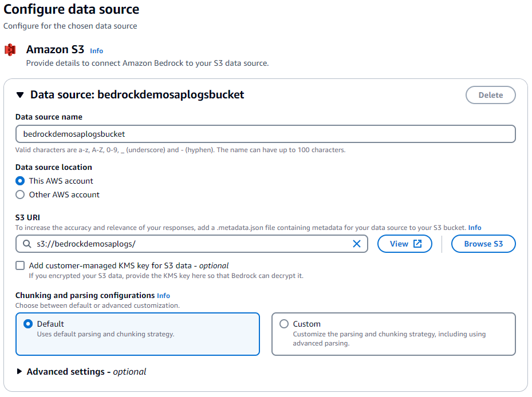Select Custom chunking strategy radio
This screenshot has width=532, height=397.
point(284,324)
